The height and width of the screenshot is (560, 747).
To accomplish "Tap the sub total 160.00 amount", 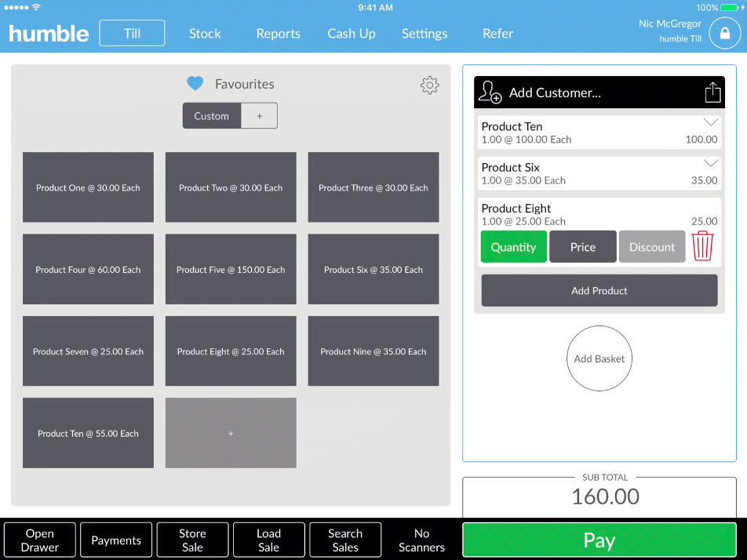I will pyautogui.click(x=605, y=496).
